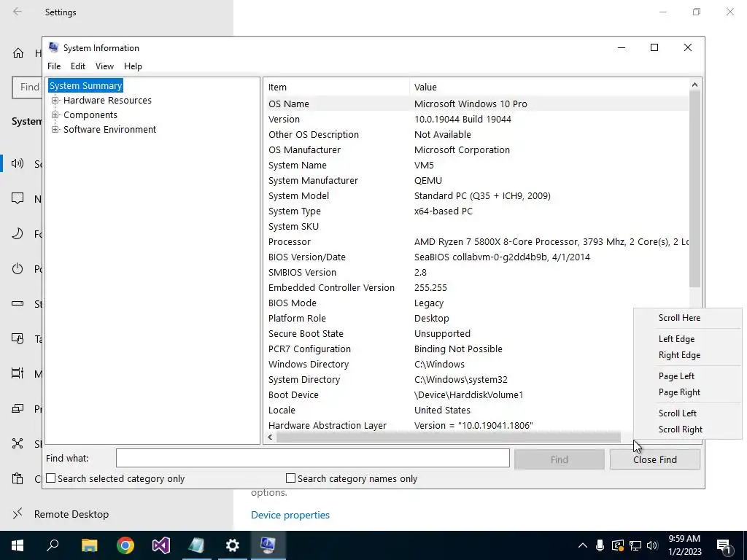Click the Storage icon in Settings sidebar

18,304
